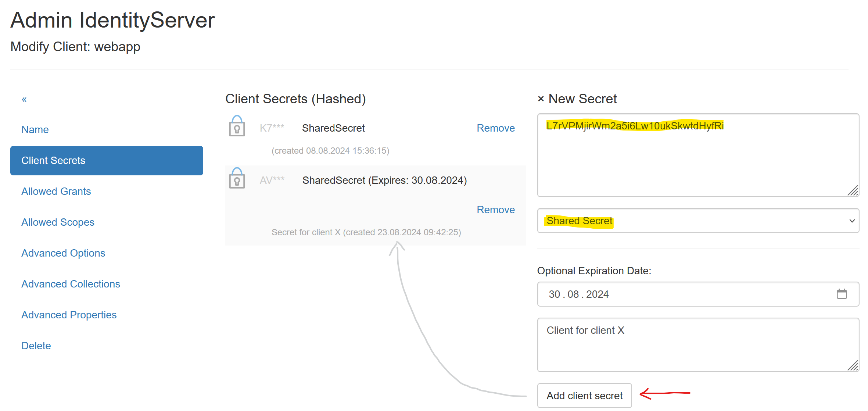Open the calendar picker for expiration date

tap(842, 294)
